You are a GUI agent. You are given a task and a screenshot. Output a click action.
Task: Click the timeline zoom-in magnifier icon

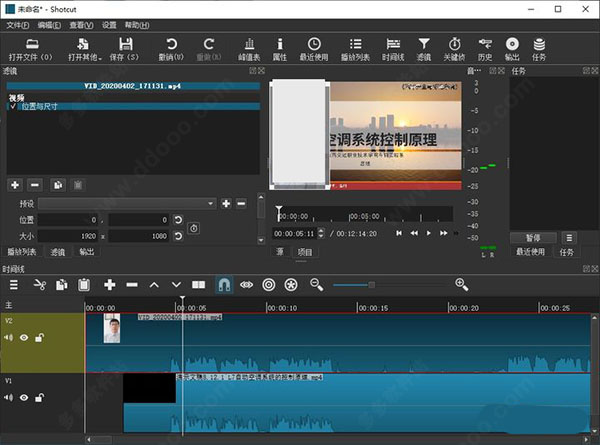[x=461, y=285]
